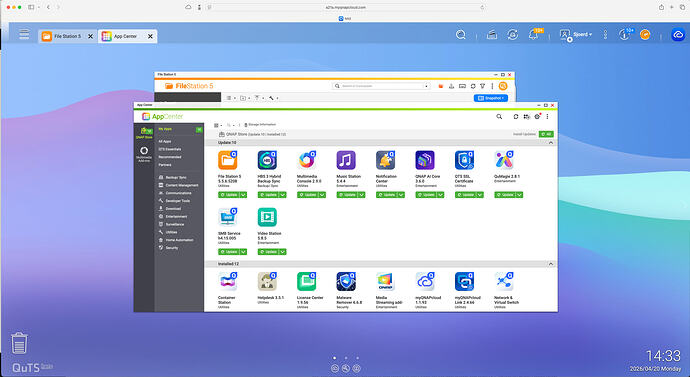Click the green All install updates button
This screenshot has width=690, height=377.
pos(546,134)
